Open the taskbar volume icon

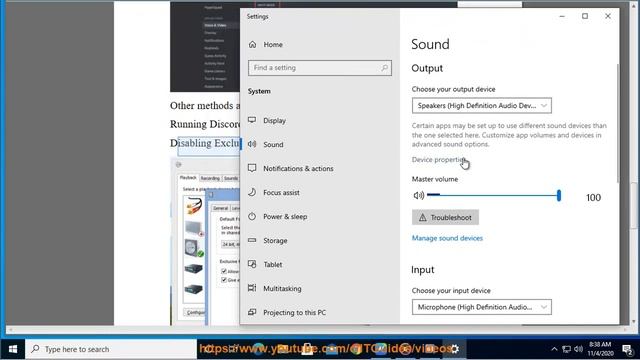point(578,349)
